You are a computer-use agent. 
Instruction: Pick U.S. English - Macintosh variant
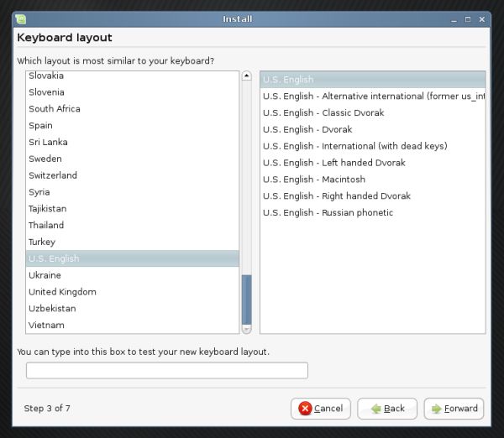372,180
